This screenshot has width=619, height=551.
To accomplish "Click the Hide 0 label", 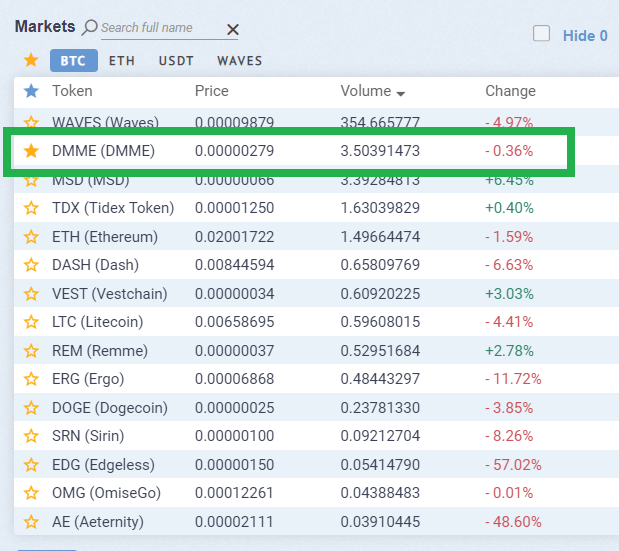I will point(585,36).
